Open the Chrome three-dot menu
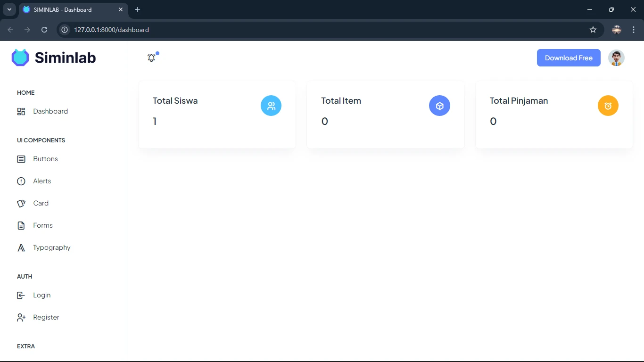The image size is (644, 362). click(634, 30)
